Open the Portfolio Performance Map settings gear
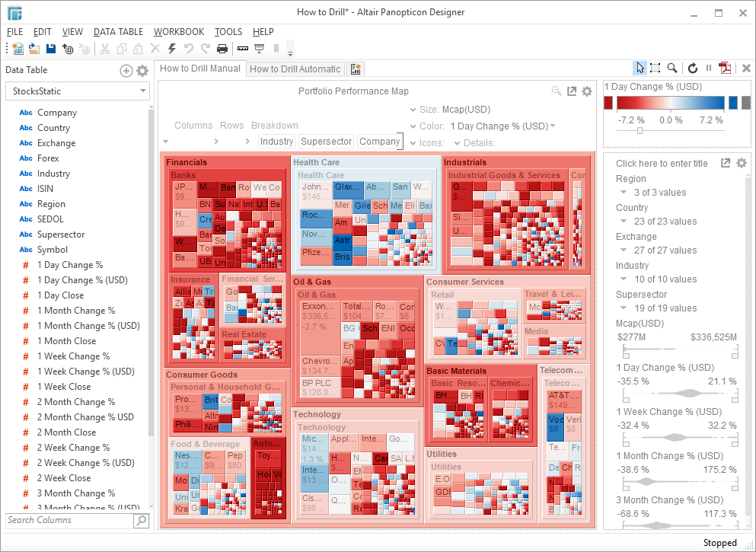Image resolution: width=756 pixels, height=552 pixels. pyautogui.click(x=586, y=91)
